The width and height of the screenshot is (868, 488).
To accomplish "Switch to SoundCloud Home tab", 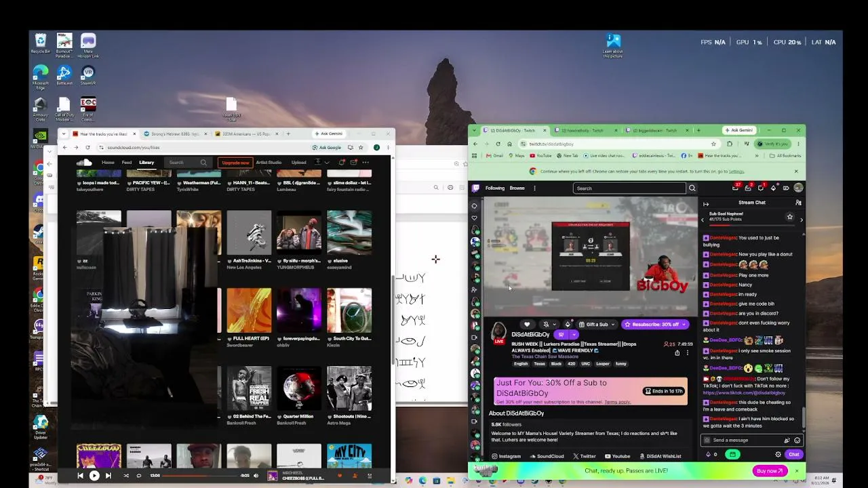I will [108, 163].
